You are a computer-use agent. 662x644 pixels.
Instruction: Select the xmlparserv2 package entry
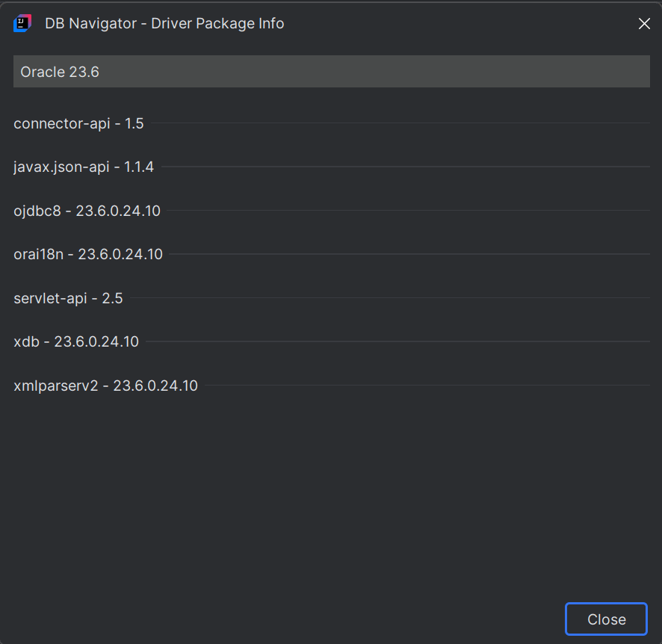pos(105,386)
